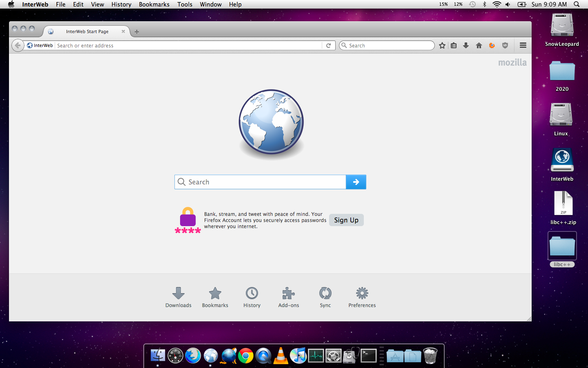Click the orange Firefox extension icon
The height and width of the screenshot is (368, 588).
point(492,45)
